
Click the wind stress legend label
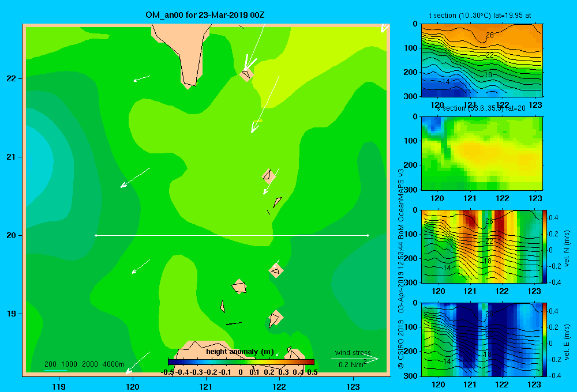pyautogui.click(x=353, y=353)
